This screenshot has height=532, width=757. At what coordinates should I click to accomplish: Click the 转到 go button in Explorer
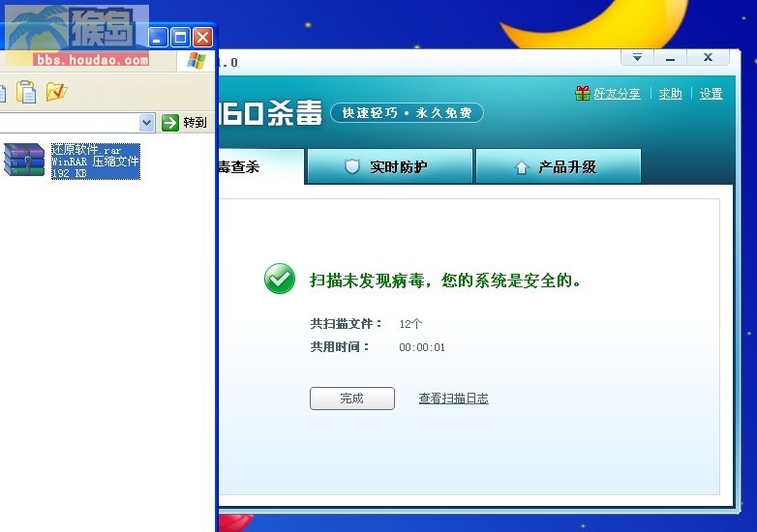point(184,123)
